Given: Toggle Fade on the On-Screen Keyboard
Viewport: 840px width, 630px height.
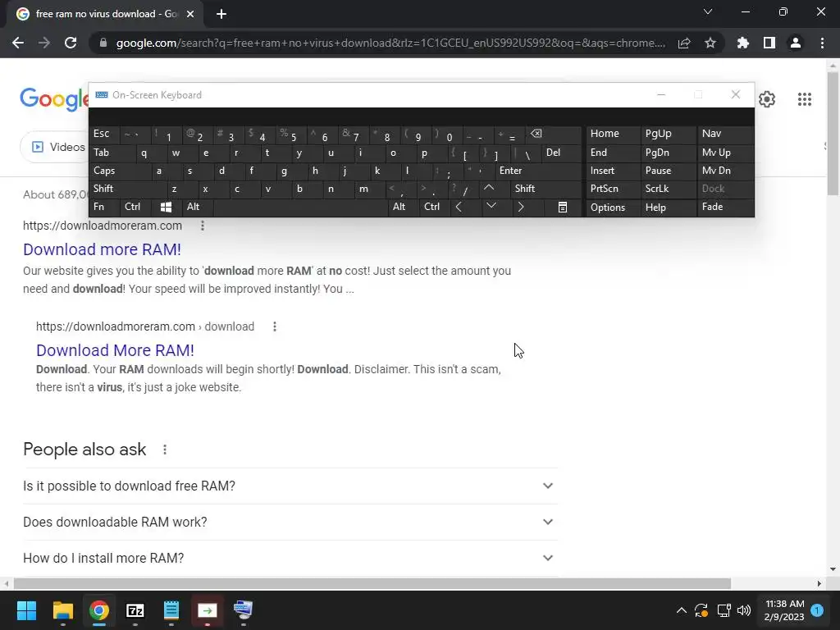Looking at the screenshot, I should click(725, 207).
